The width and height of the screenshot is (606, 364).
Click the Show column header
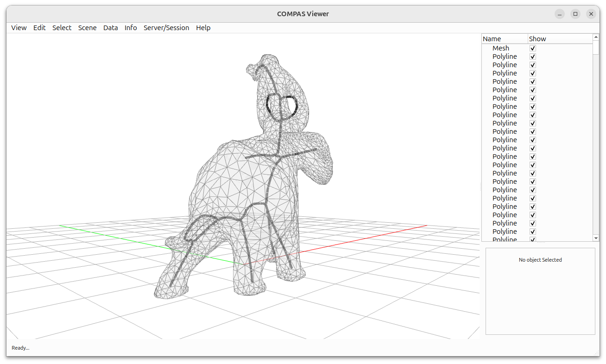(x=537, y=38)
